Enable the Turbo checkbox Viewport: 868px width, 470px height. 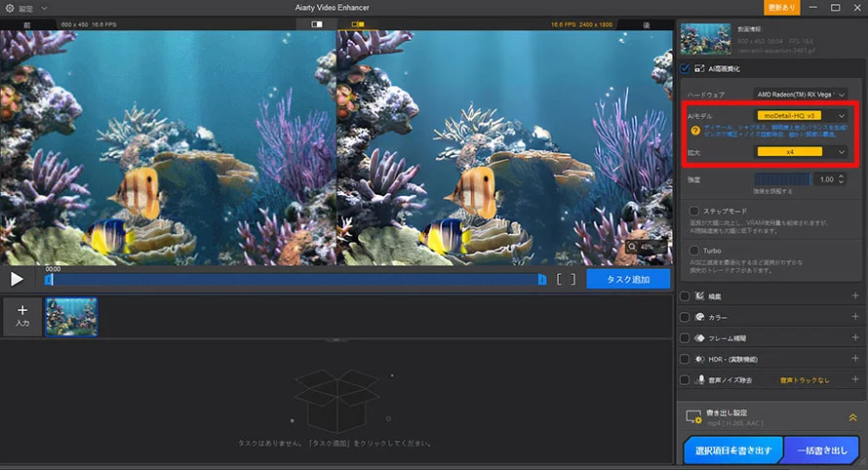click(x=693, y=251)
